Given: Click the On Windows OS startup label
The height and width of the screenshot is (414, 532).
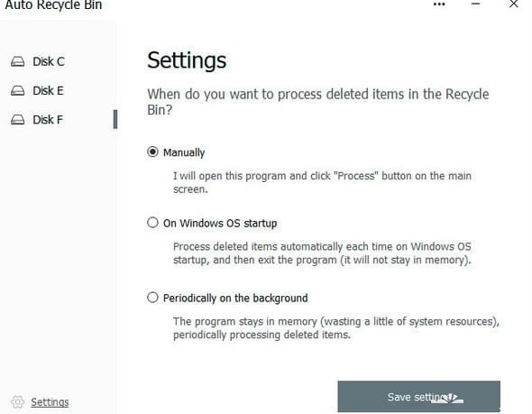Looking at the screenshot, I should [x=220, y=224].
